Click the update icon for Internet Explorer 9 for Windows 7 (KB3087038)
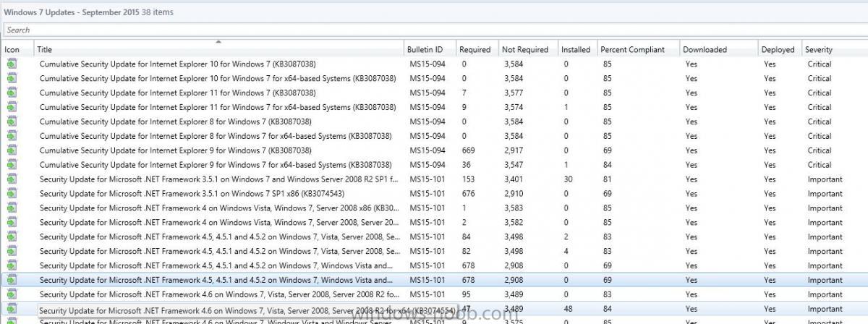This screenshot has width=868, height=324. click(12, 150)
